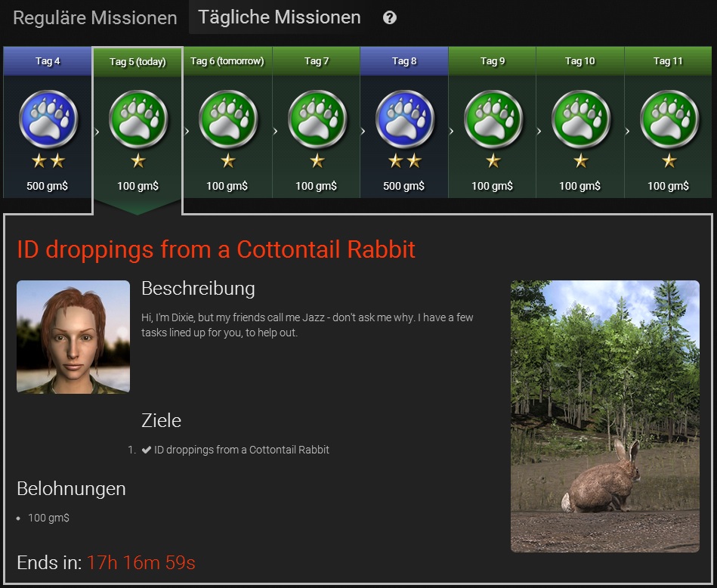717x588 pixels.
Task: Choose the blue paw badge for Tag 8
Action: (405, 119)
